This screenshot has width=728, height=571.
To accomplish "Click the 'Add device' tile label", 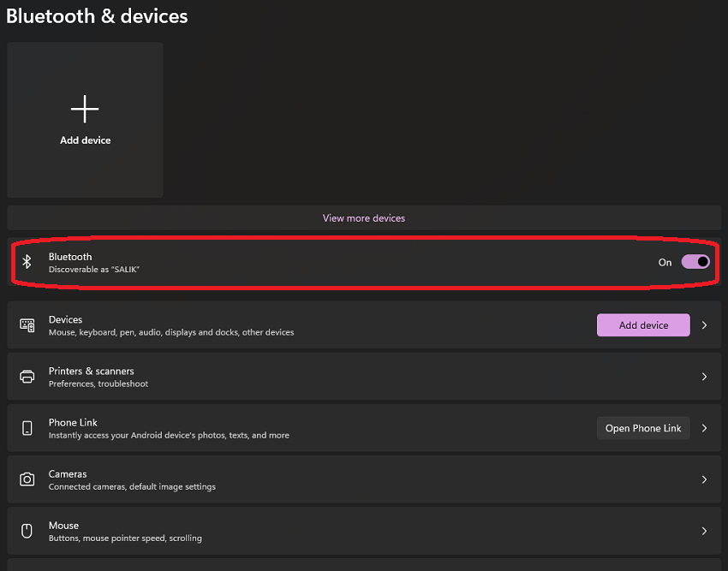I will click(x=85, y=140).
